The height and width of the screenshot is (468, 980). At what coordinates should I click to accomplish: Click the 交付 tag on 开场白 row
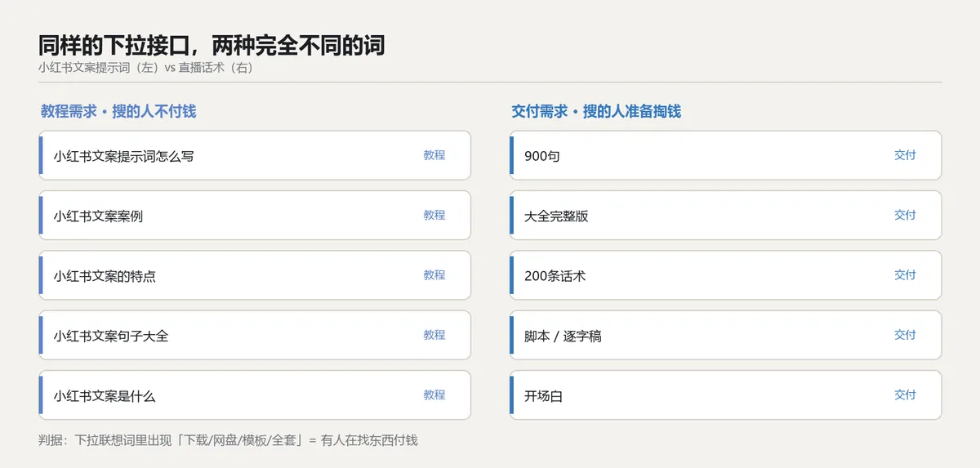click(x=905, y=395)
